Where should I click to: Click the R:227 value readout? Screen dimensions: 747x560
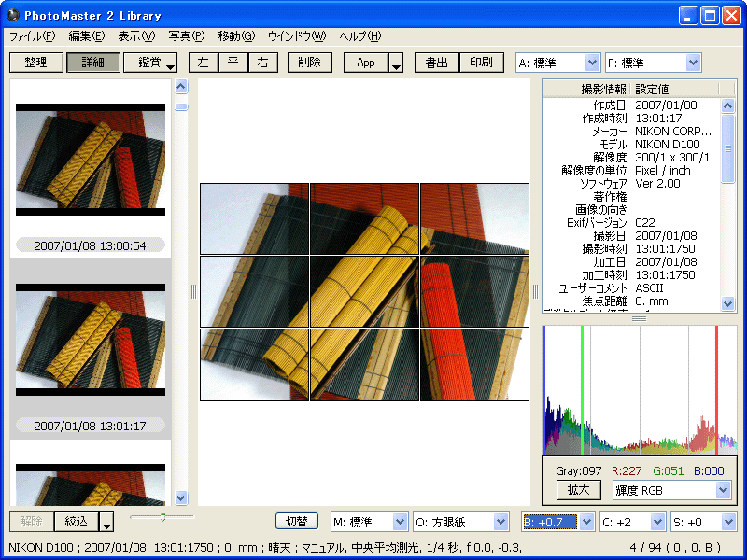[x=627, y=471]
